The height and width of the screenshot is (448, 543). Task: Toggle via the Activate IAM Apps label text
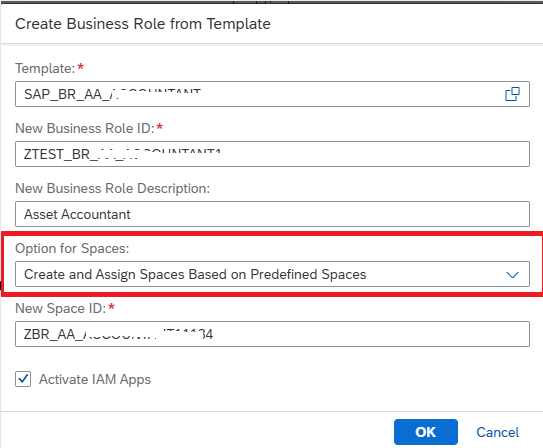pos(95,379)
